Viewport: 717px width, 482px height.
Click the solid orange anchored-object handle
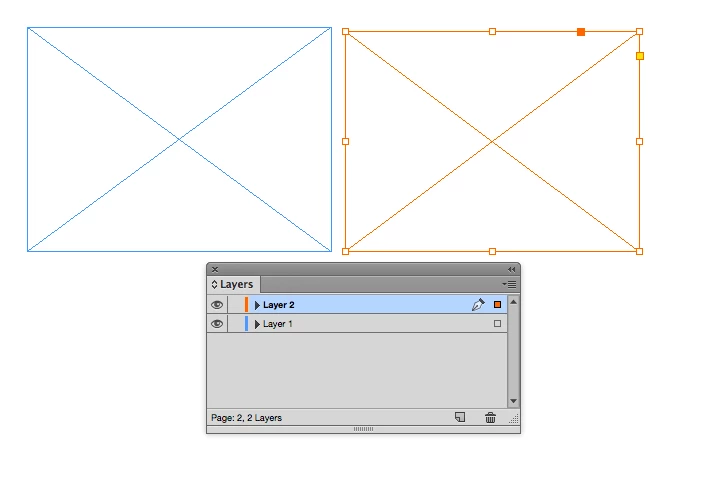coord(581,32)
